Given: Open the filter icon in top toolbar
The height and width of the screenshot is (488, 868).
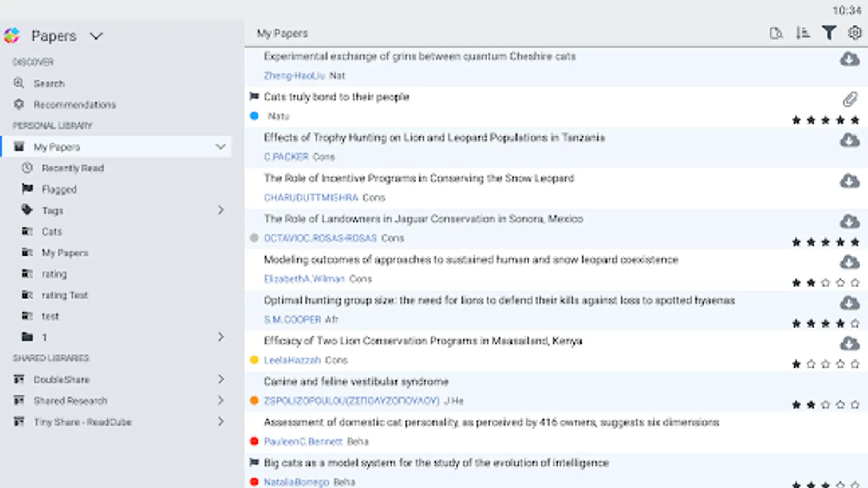Looking at the screenshot, I should [x=828, y=33].
